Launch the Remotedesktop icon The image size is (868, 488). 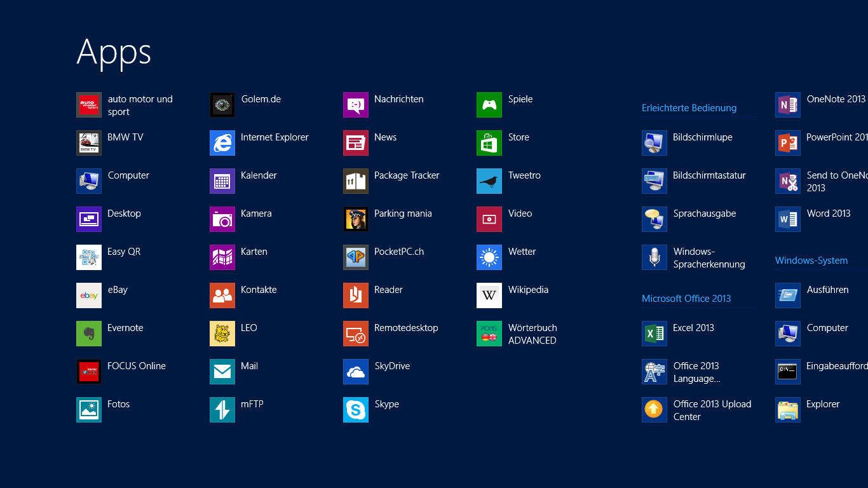[356, 334]
